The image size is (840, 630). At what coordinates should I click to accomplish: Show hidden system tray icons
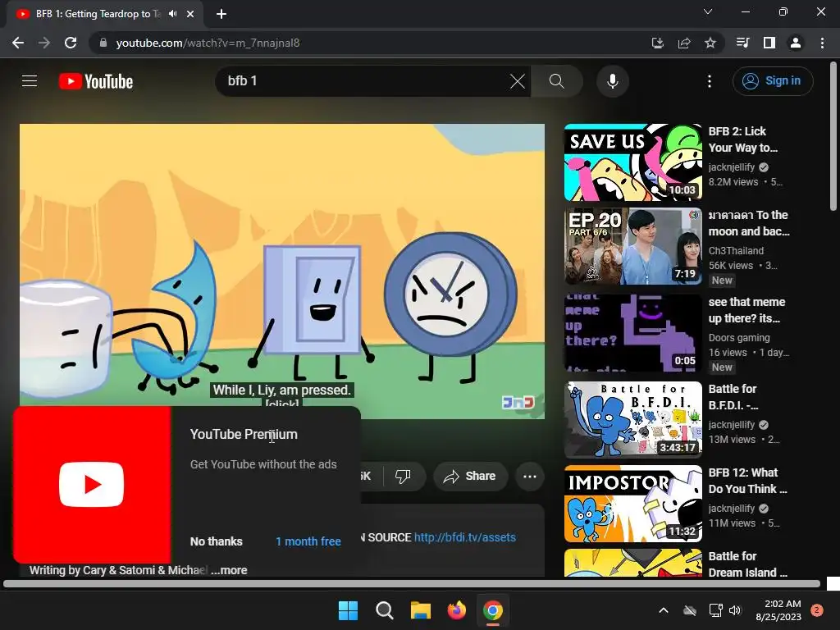pyautogui.click(x=663, y=610)
